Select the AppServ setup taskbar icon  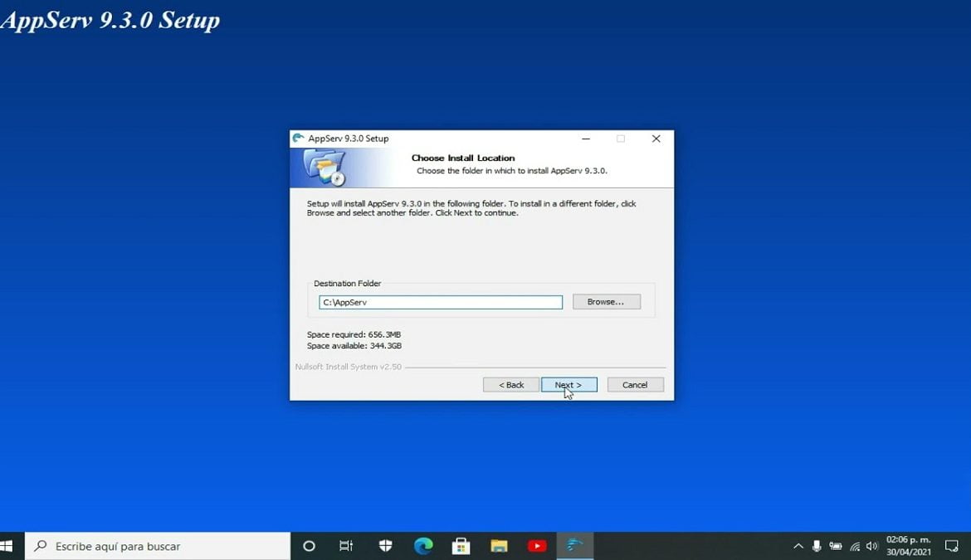(574, 546)
